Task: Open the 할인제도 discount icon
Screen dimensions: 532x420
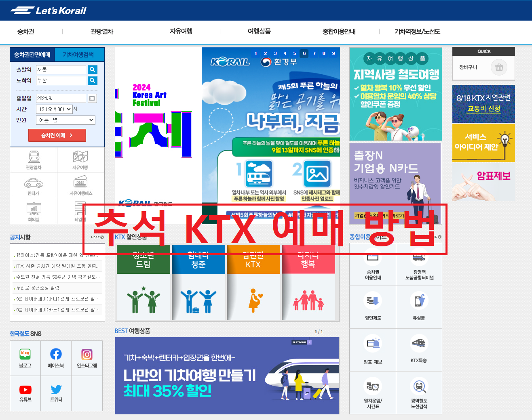Action: click(373, 300)
